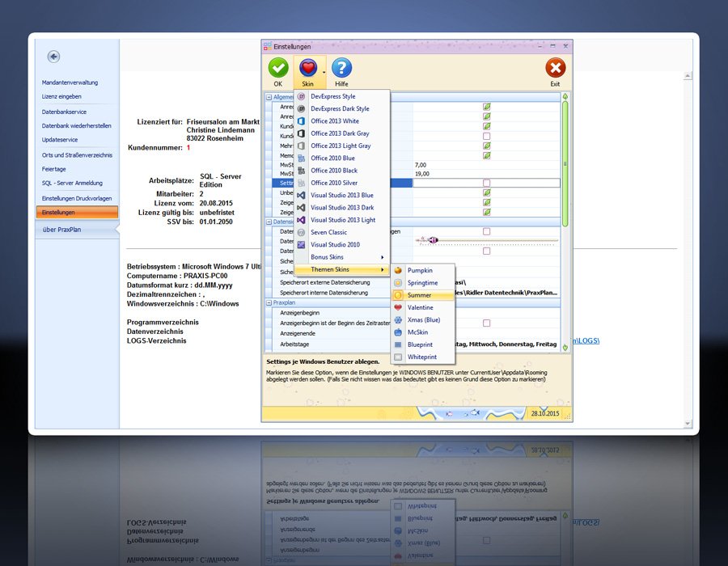Open the Skin heart button

pos(307,72)
